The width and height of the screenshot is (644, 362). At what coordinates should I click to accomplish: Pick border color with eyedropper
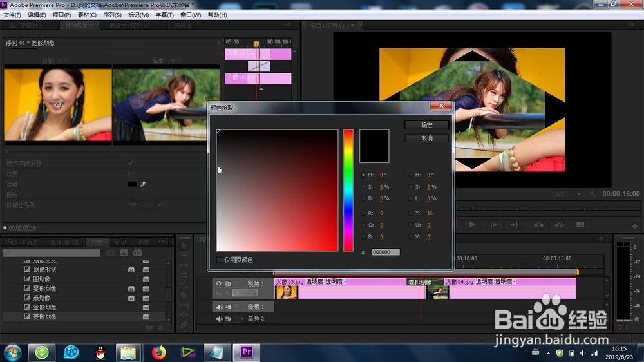pyautogui.click(x=143, y=184)
